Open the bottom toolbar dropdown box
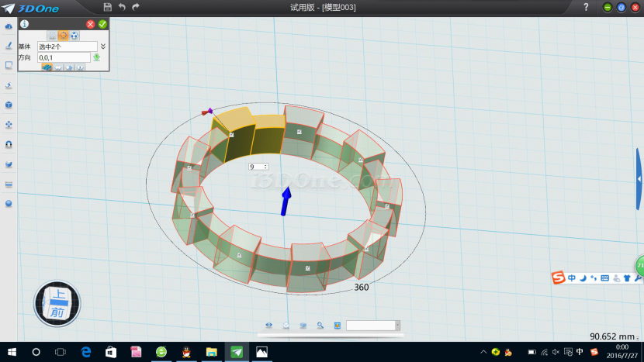Screen dimensions: 644x362 373,326
